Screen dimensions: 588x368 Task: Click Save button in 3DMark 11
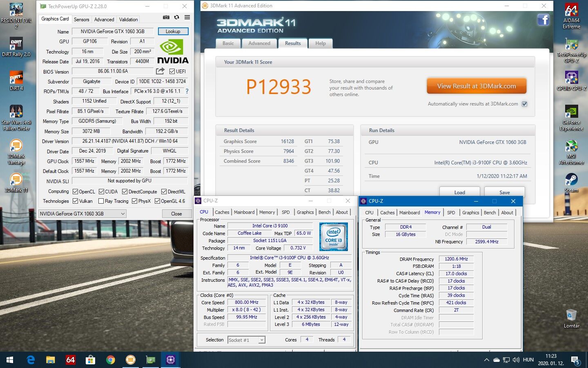[x=505, y=192]
